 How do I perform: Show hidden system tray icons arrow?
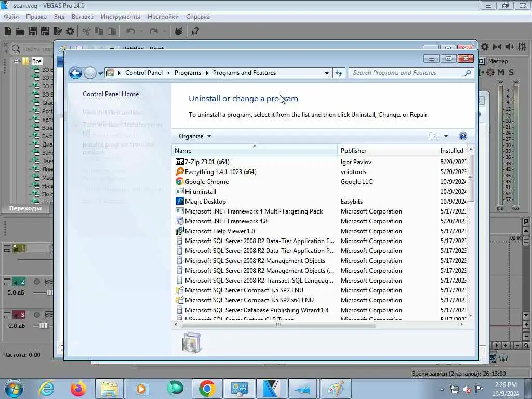click(x=442, y=389)
